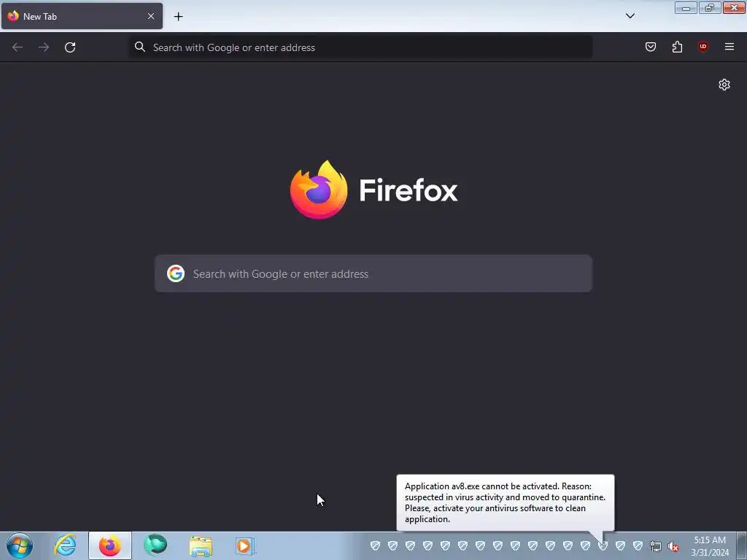The image size is (747, 560).
Task: Close the Firefox window
Action: click(734, 7)
